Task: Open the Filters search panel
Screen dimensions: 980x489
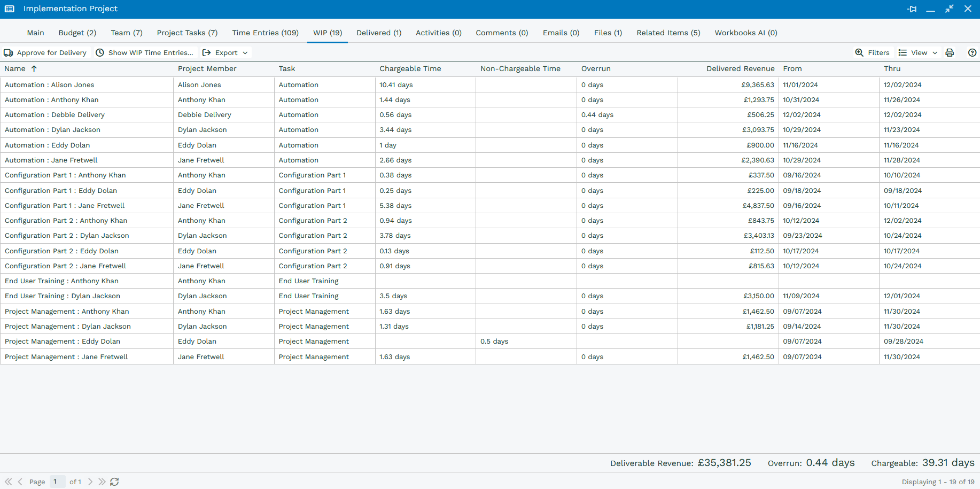Action: pos(872,52)
